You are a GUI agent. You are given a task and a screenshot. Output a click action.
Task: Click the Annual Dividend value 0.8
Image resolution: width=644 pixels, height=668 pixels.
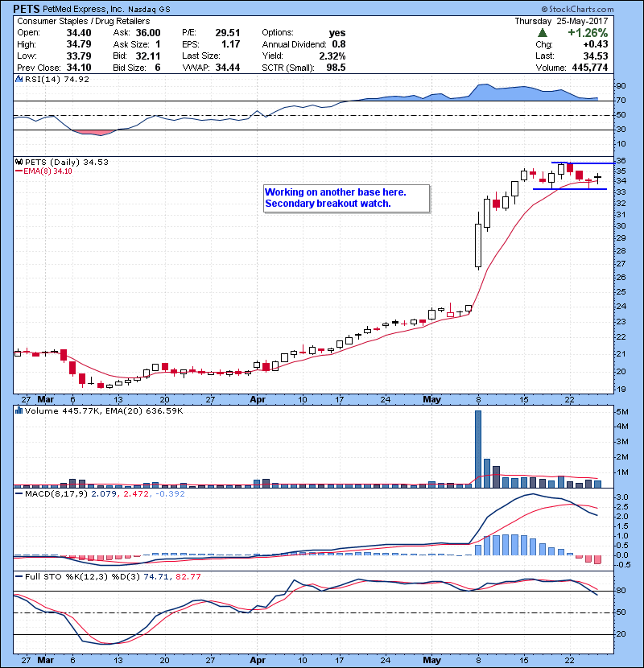(339, 44)
